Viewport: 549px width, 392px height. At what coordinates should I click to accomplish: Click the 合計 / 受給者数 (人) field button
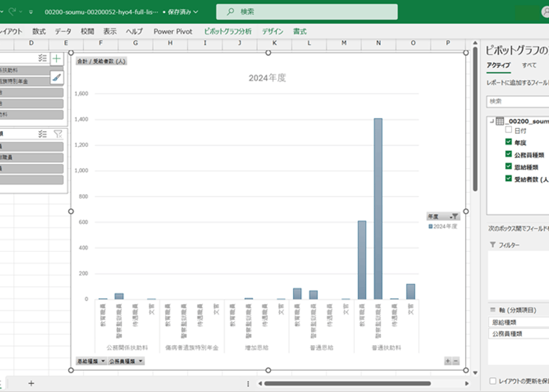point(102,61)
